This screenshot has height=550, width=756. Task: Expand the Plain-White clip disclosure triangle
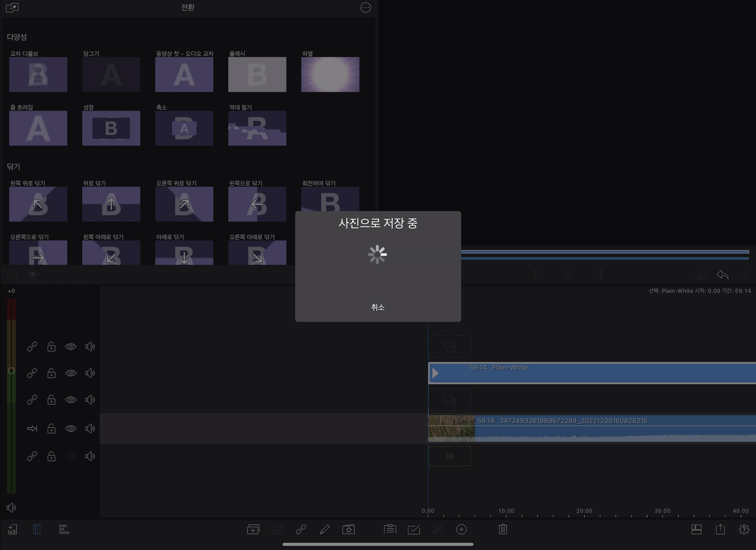point(435,373)
